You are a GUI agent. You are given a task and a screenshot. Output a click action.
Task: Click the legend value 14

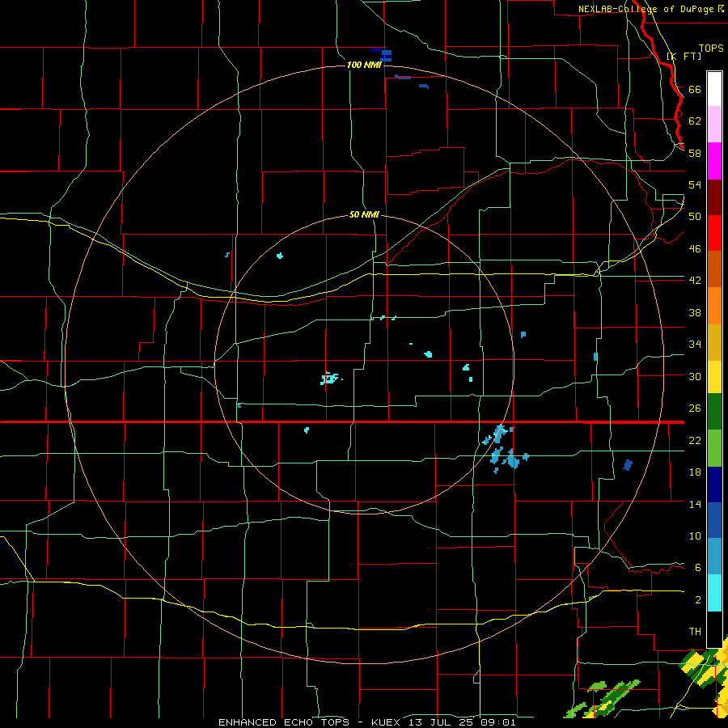695,504
